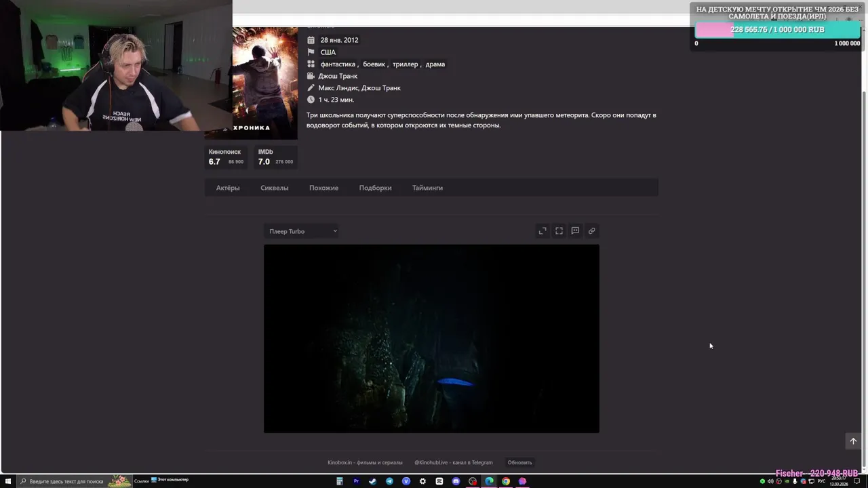Click the Хроника movie poster
This screenshot has height=488, width=868.
264,83
